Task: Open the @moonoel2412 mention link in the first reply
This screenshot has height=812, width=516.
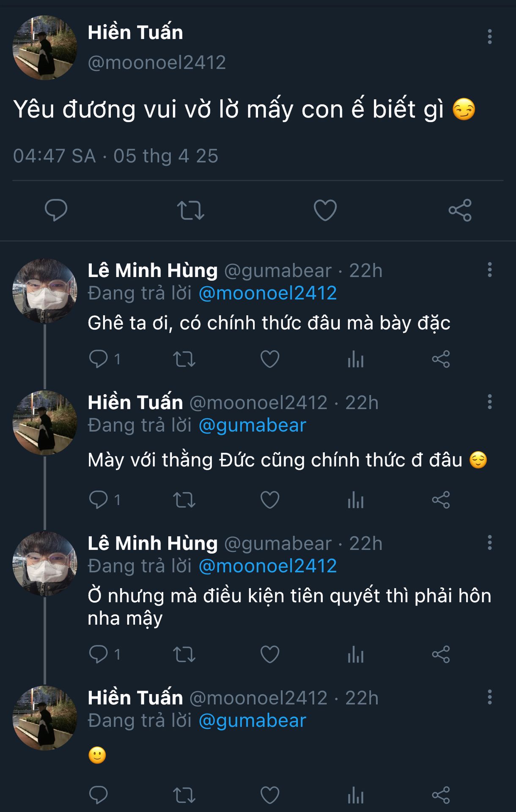Action: [x=267, y=293]
